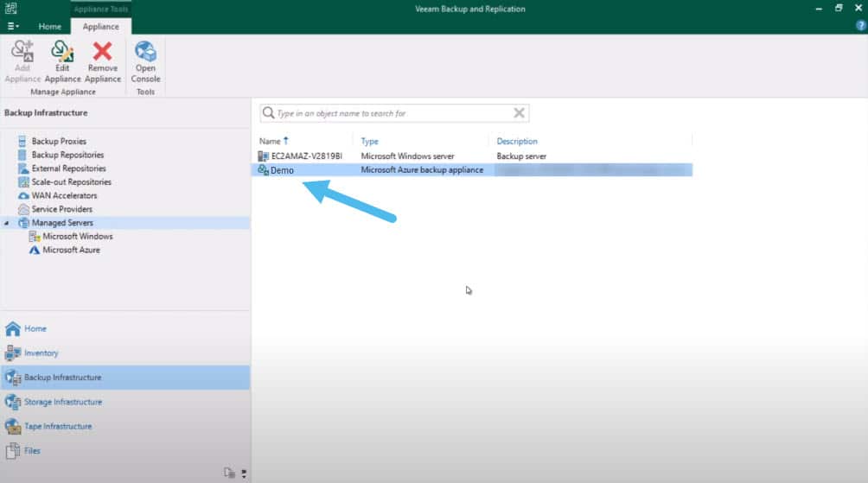Click the EC2AMAZ-V2819BI server row icon
Viewport: 868px width, 483px height.
263,156
